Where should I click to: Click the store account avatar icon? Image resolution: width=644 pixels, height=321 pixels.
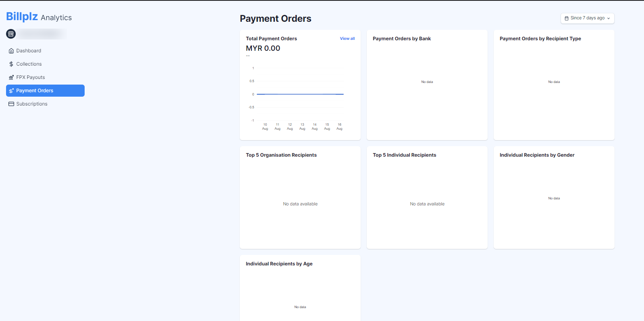pos(11,34)
